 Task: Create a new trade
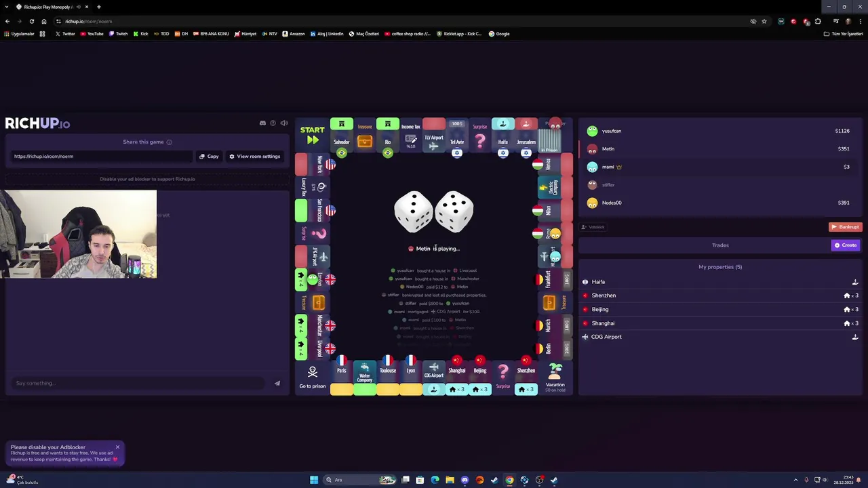pos(846,245)
